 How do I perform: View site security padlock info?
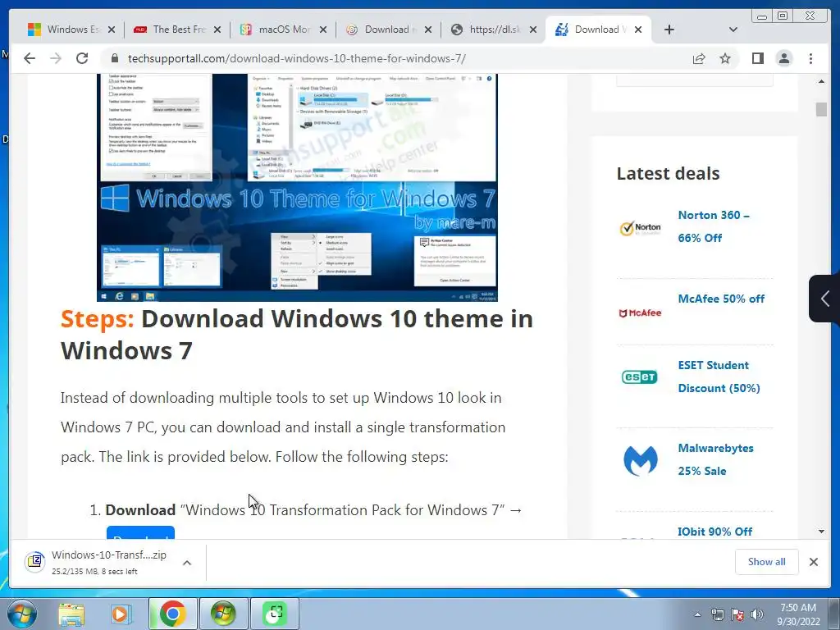(115, 58)
